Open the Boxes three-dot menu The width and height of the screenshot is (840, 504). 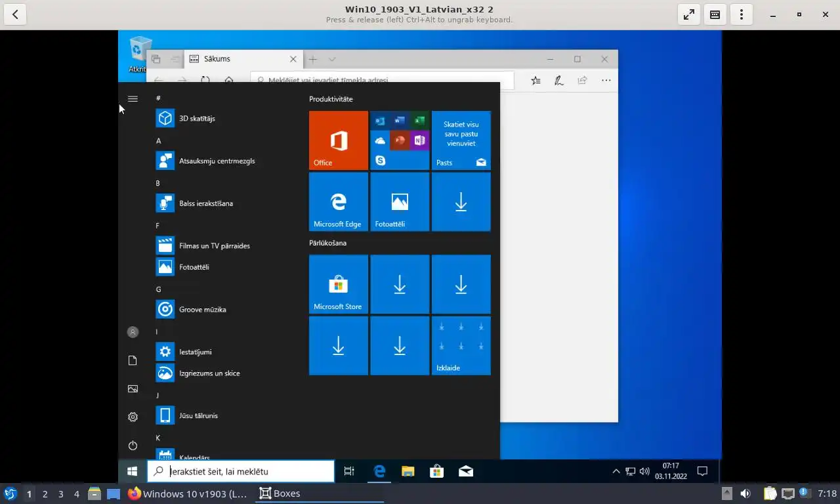coord(742,14)
